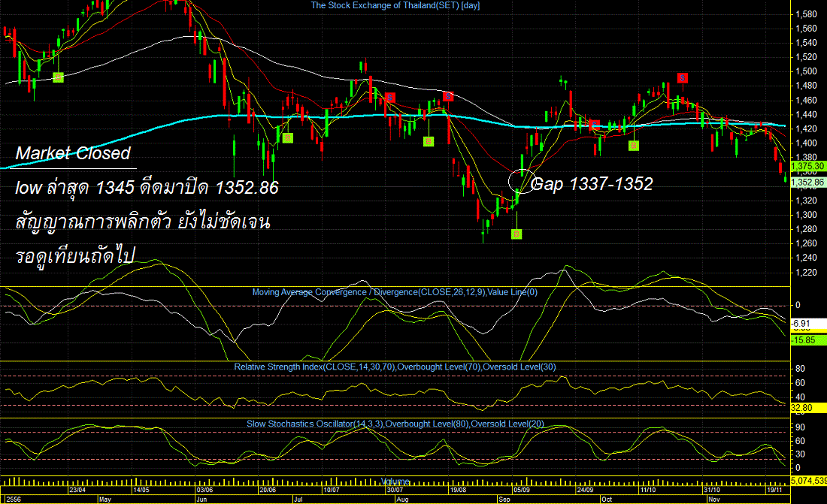Click the Volume panel label
Viewport: 827px width, 504px height.
(x=395, y=481)
